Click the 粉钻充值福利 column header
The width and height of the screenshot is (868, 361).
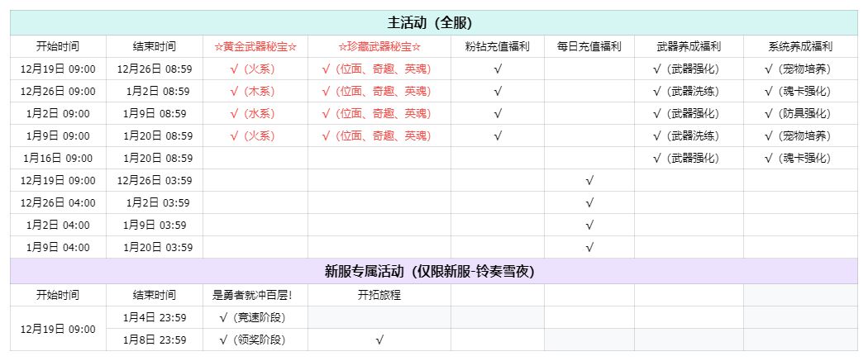[497, 47]
